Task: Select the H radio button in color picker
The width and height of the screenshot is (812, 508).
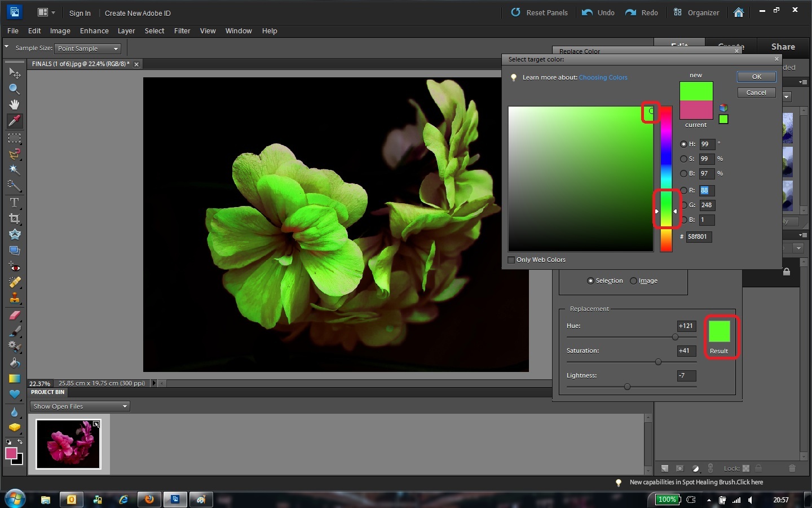Action: [683, 144]
